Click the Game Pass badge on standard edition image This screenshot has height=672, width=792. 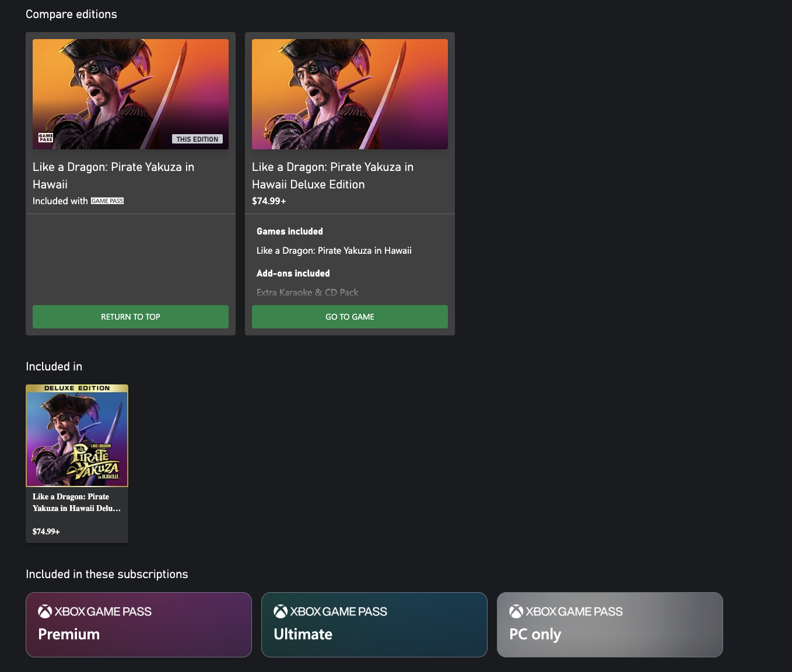pyautogui.click(x=45, y=138)
